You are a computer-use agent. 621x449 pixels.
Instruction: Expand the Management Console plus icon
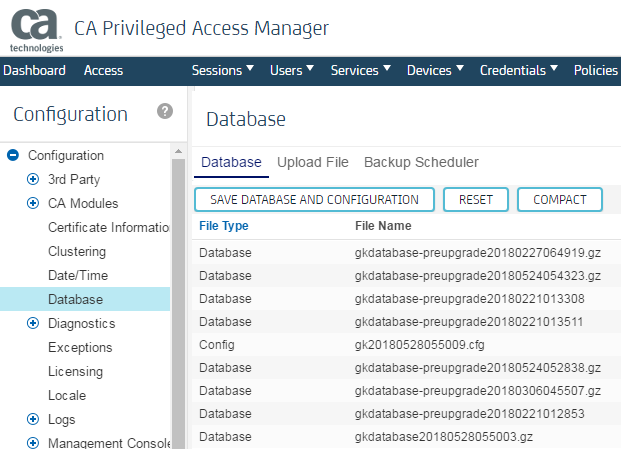coord(33,443)
